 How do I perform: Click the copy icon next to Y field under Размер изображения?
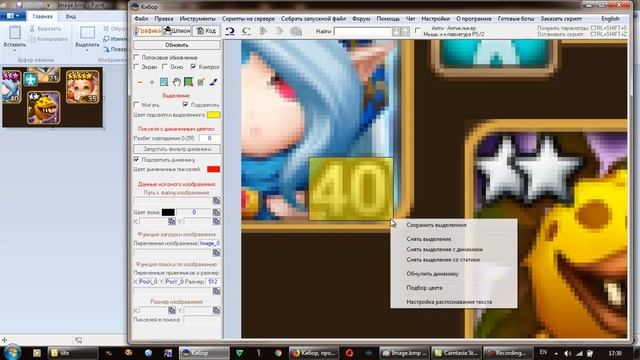pos(216,311)
